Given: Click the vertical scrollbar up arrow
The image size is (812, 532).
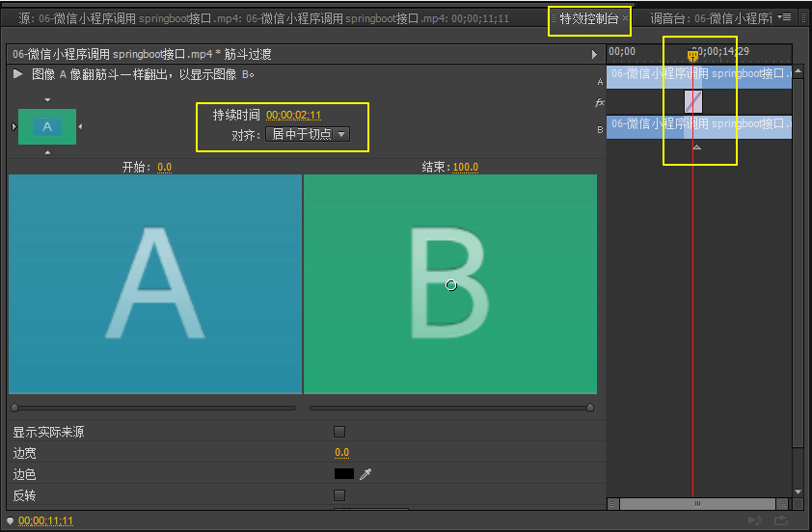Looking at the screenshot, I should click(798, 71).
